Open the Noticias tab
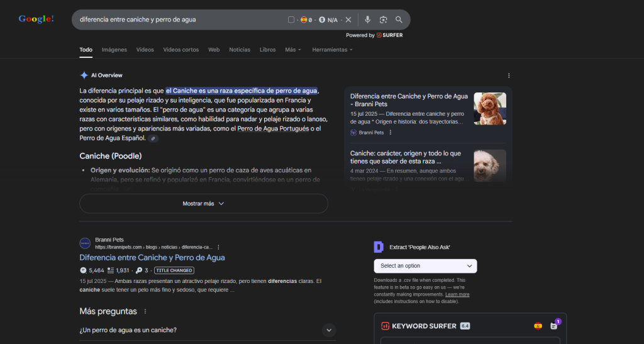The image size is (644, 344). pyautogui.click(x=240, y=50)
